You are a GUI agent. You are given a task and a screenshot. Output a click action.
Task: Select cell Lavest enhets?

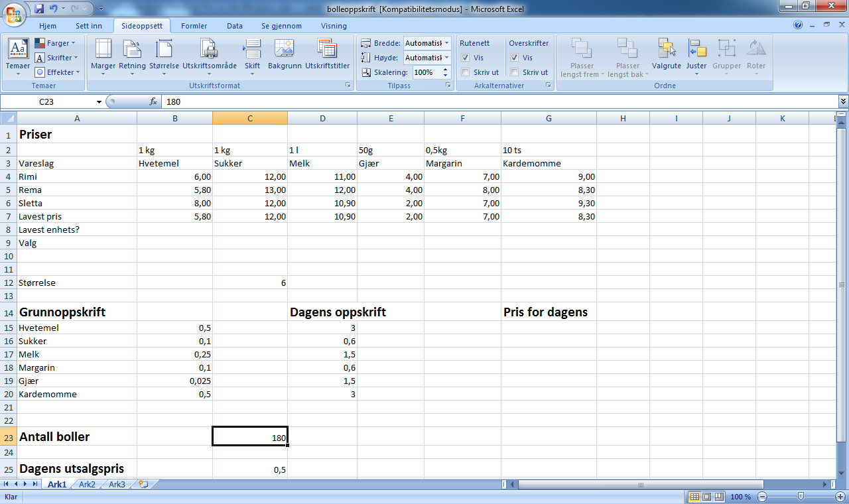coord(77,229)
